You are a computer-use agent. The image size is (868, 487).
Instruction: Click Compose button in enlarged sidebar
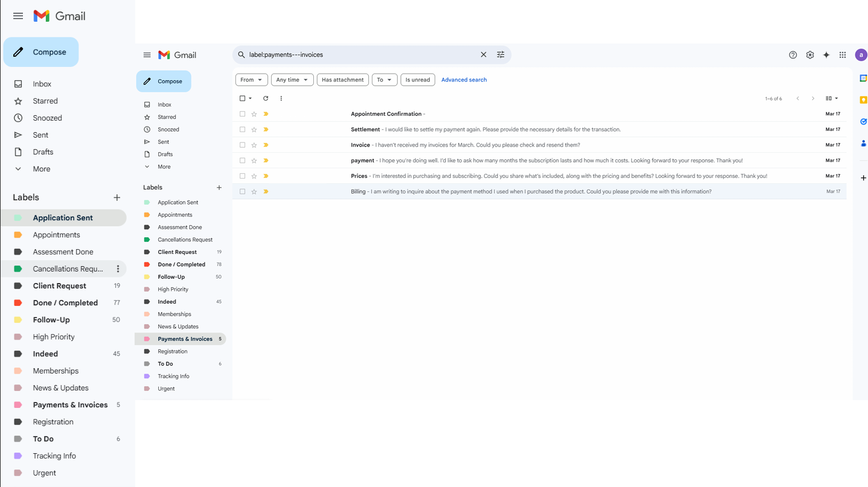coord(41,53)
